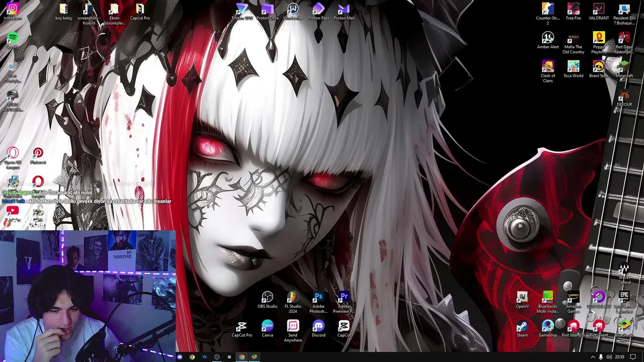Screen dimensions: 644x362
Task: Launch the Riot Client shortcut
Action: coord(599,329)
